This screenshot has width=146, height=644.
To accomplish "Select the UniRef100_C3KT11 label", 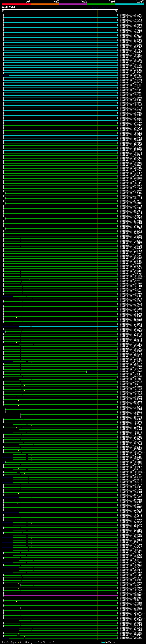I will [x=131, y=608].
